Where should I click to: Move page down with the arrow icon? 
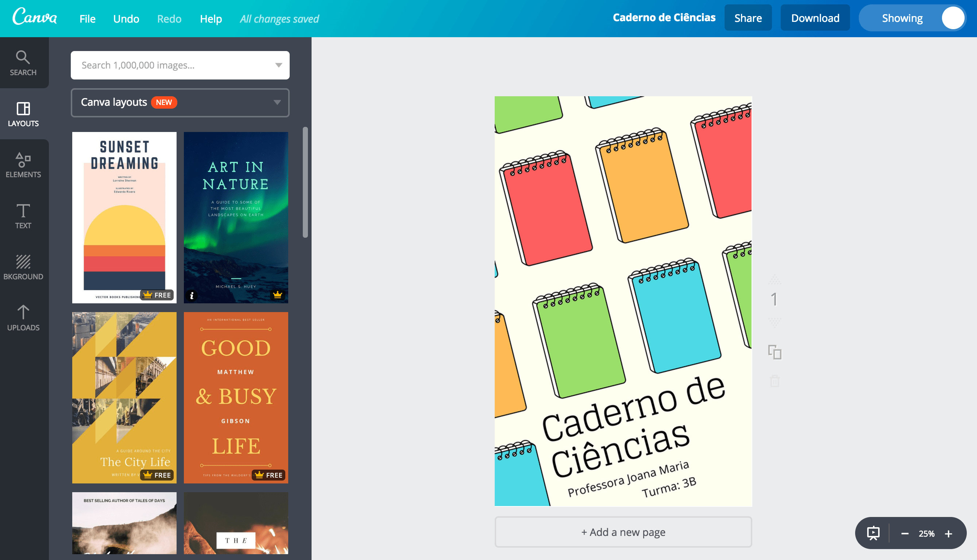775,322
